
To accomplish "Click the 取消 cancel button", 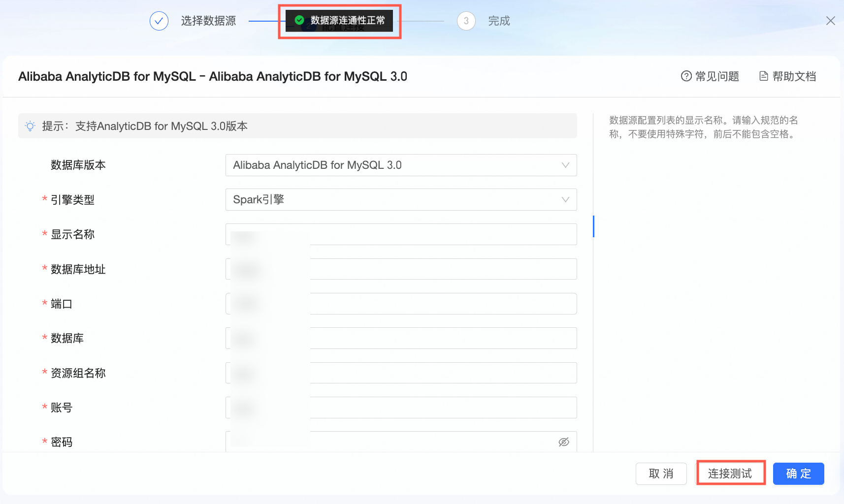I will point(661,474).
